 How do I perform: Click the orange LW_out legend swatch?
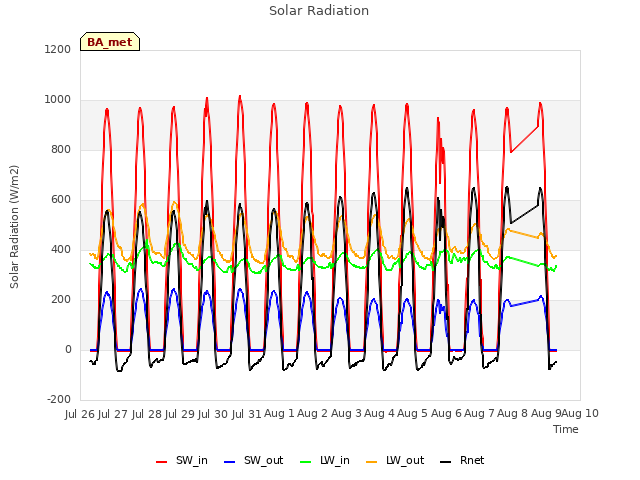click(x=372, y=462)
